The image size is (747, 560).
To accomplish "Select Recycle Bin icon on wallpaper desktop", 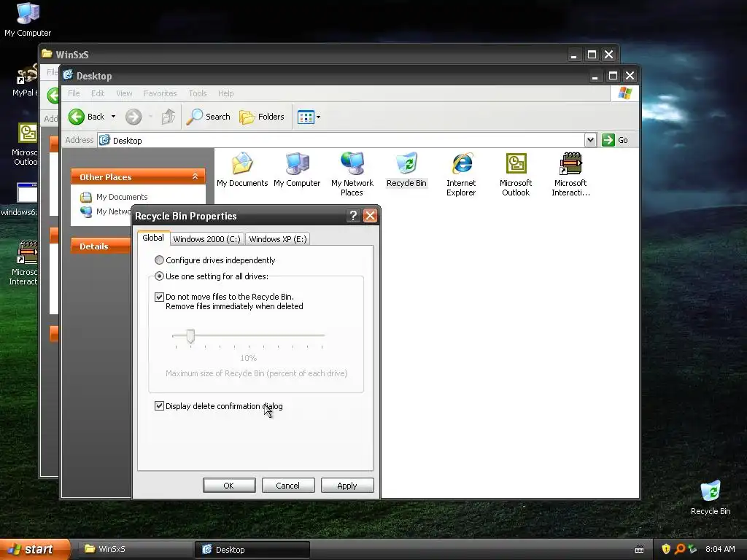I will (711, 498).
